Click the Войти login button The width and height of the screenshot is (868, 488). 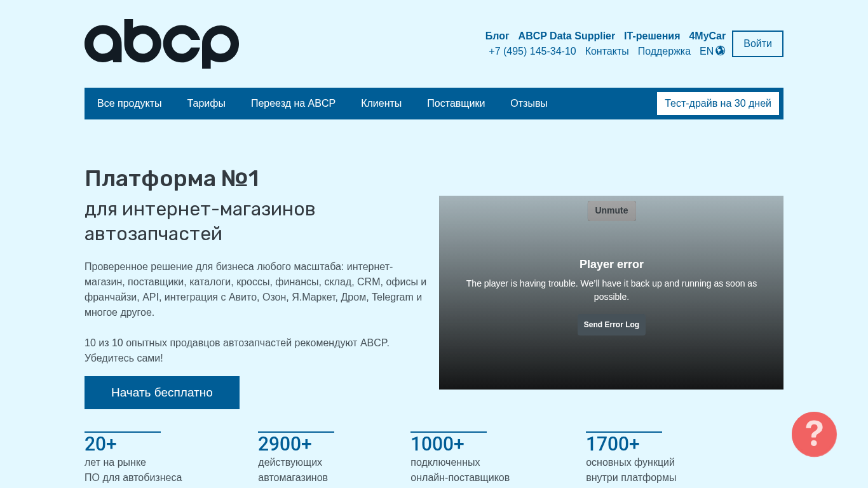757,44
